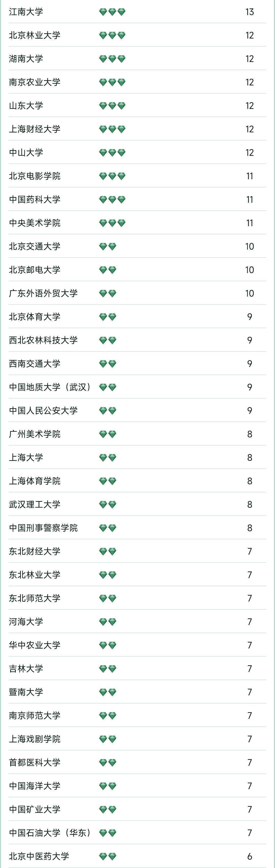Click the count 8 for 广州美术学院
Viewport: 275px width, 868px height.
pos(250,434)
